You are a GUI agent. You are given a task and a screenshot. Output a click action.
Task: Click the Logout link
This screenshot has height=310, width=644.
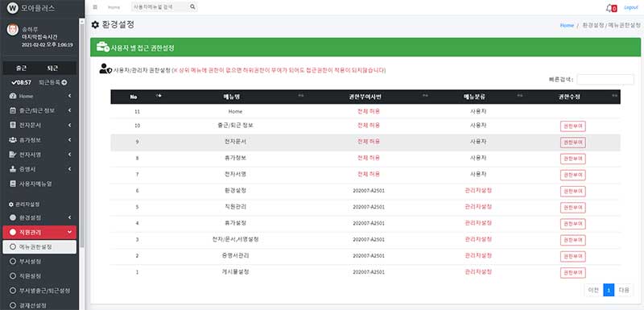click(x=631, y=7)
